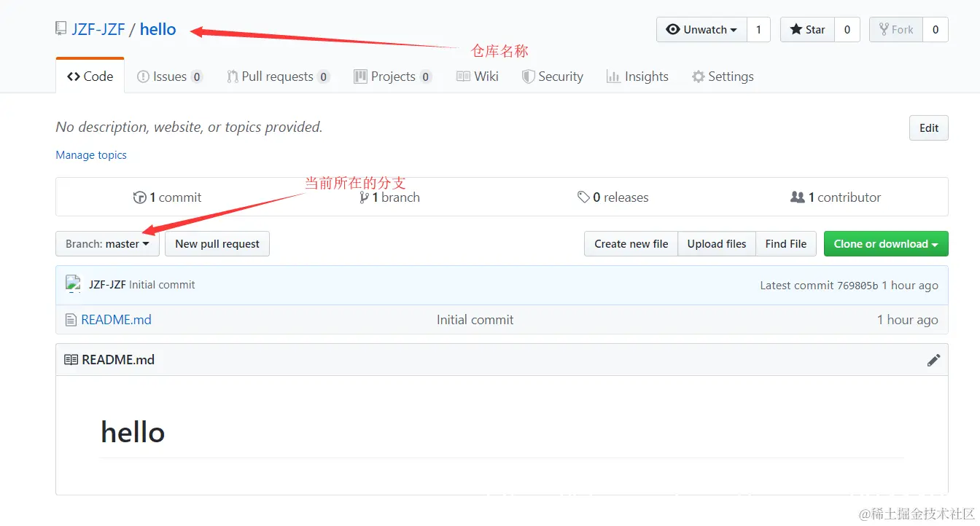
Task: Star the repository with the Star button
Action: pos(807,30)
